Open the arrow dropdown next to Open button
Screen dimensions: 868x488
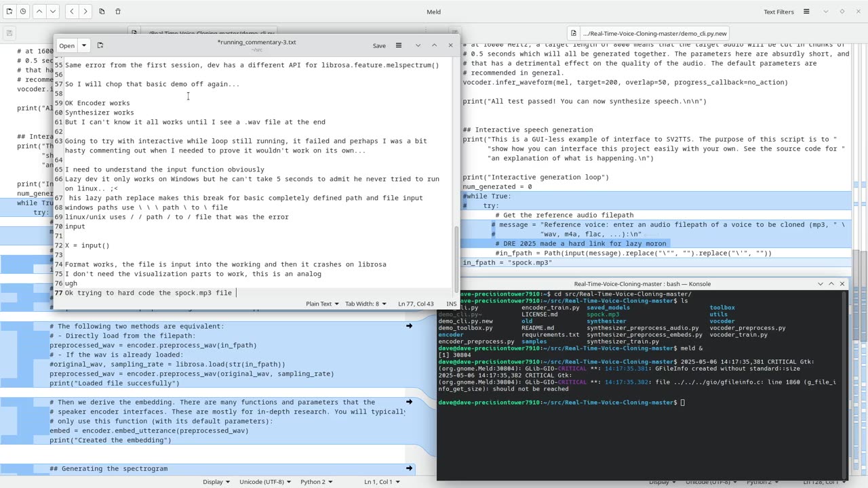click(84, 45)
